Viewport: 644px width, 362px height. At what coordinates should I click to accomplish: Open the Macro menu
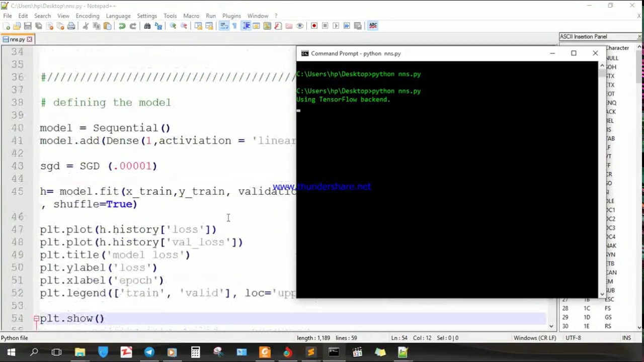pyautogui.click(x=191, y=16)
